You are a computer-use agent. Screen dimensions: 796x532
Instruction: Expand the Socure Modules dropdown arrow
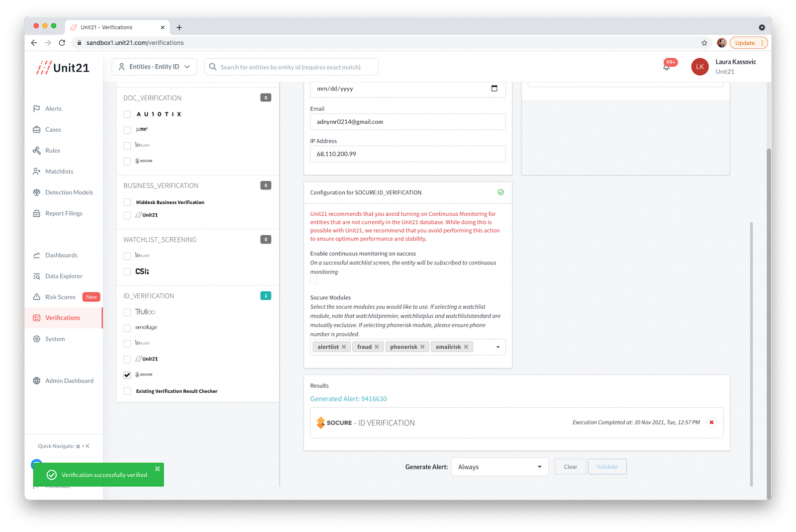click(x=497, y=347)
